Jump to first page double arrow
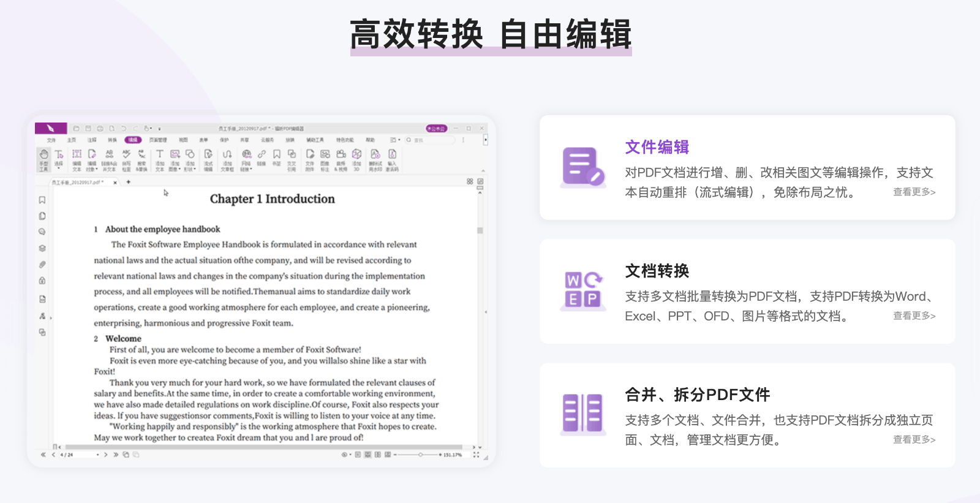 tap(43, 455)
